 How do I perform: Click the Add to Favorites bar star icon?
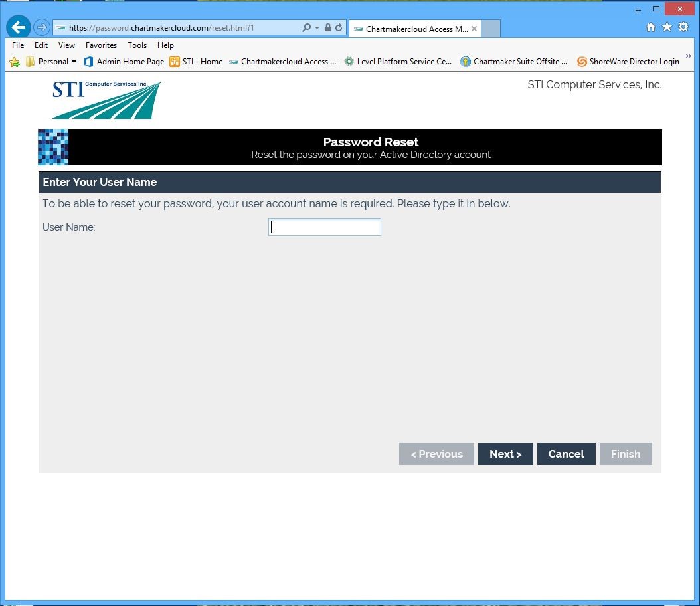point(15,62)
